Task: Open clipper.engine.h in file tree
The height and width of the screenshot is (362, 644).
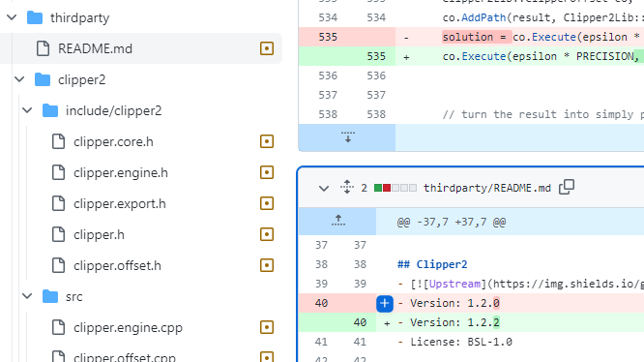Action: point(120,172)
